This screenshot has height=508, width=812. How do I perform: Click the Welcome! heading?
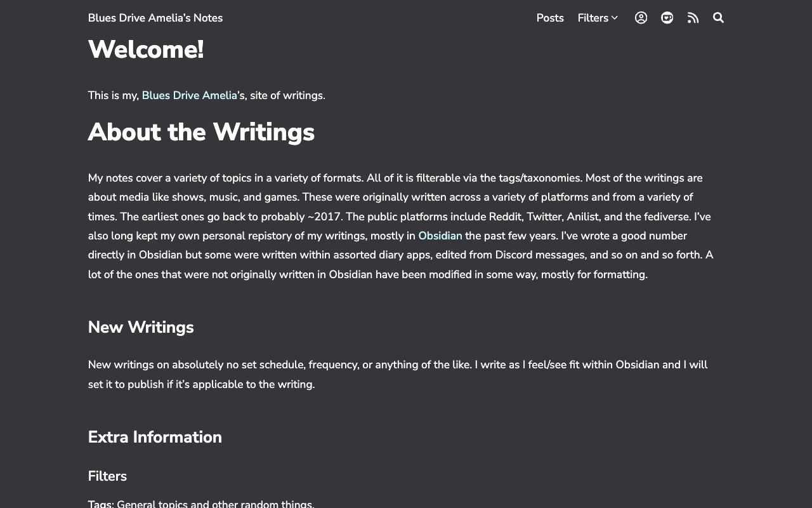(146, 50)
